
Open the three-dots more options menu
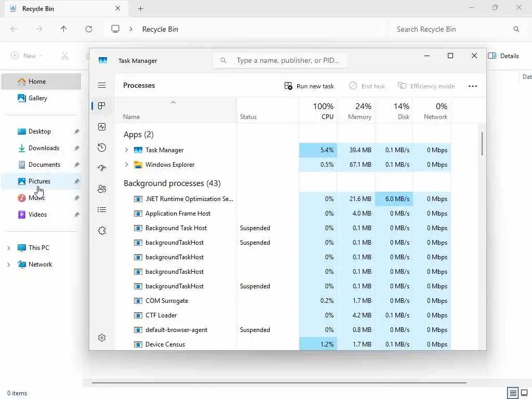(473, 86)
